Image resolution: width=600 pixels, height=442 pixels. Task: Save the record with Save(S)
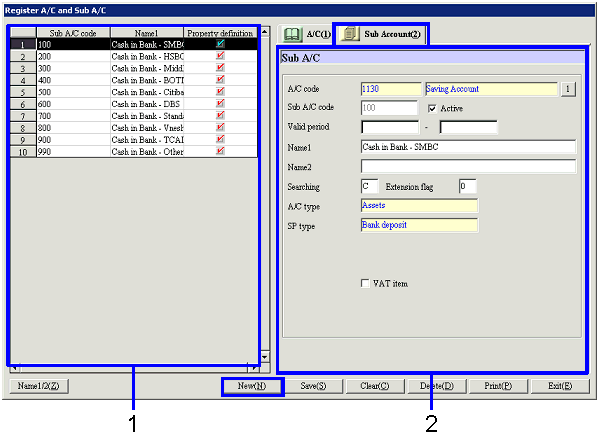[315, 386]
